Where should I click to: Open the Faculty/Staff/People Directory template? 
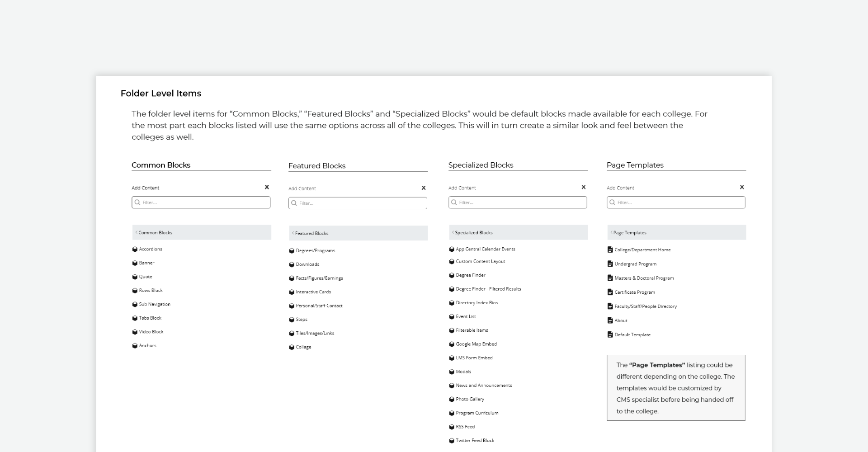(645, 306)
